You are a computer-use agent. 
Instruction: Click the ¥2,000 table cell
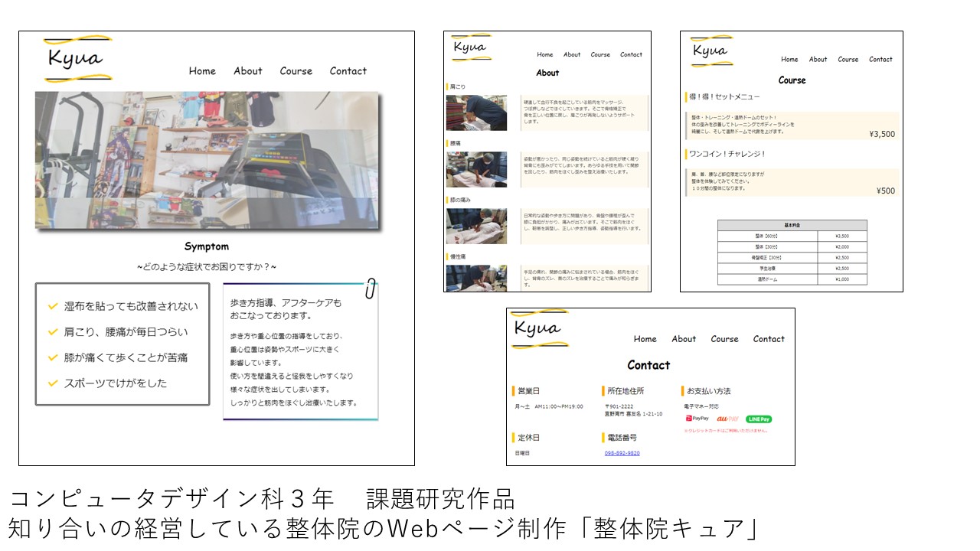[842, 247]
